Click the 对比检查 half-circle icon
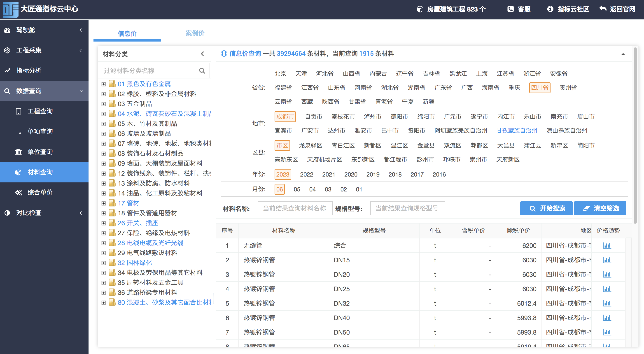This screenshot has height=354, width=644. pyautogui.click(x=7, y=213)
